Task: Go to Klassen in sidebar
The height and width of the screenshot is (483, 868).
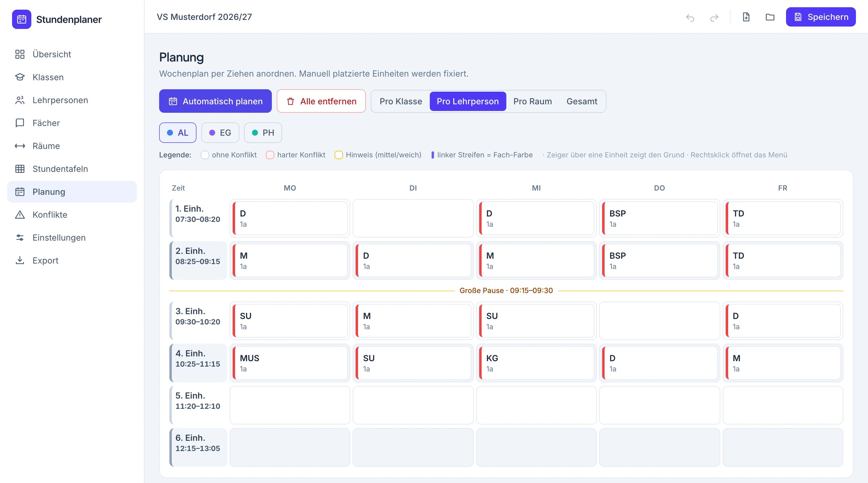Action: [72, 77]
